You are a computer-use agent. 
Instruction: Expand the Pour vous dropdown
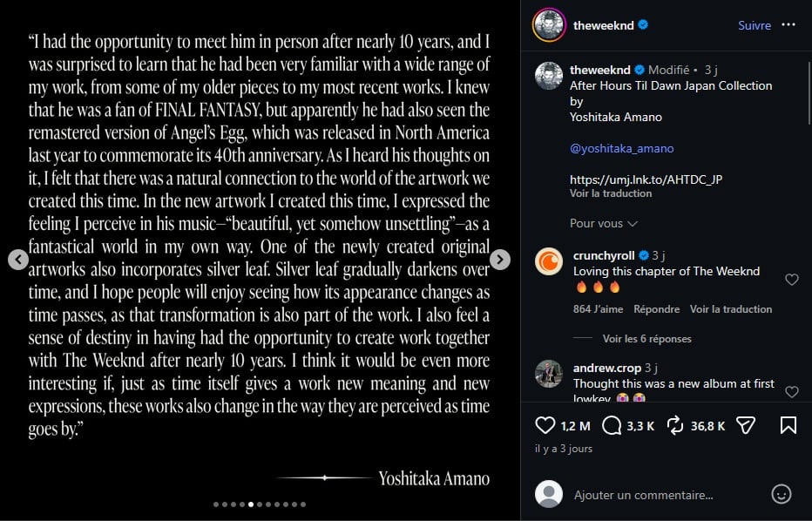603,224
